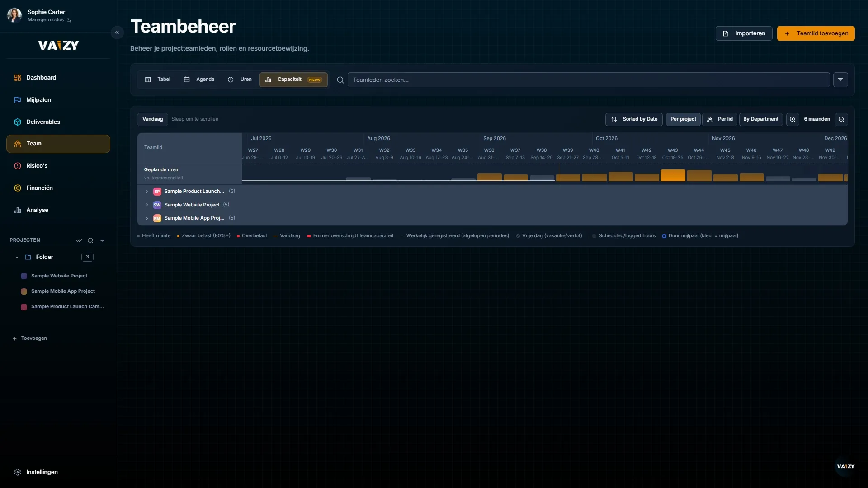Switch to the Tabel view tab
The image size is (868, 488).
[157, 80]
